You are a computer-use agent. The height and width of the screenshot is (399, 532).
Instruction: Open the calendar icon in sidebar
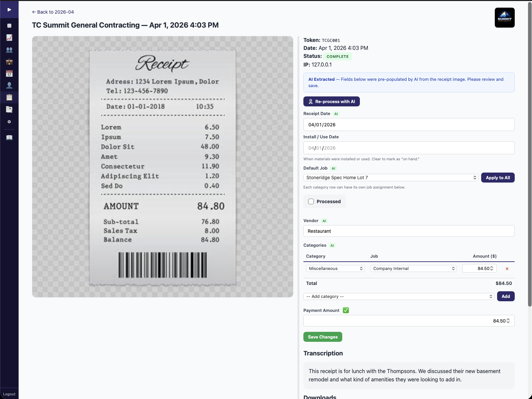[9, 73]
